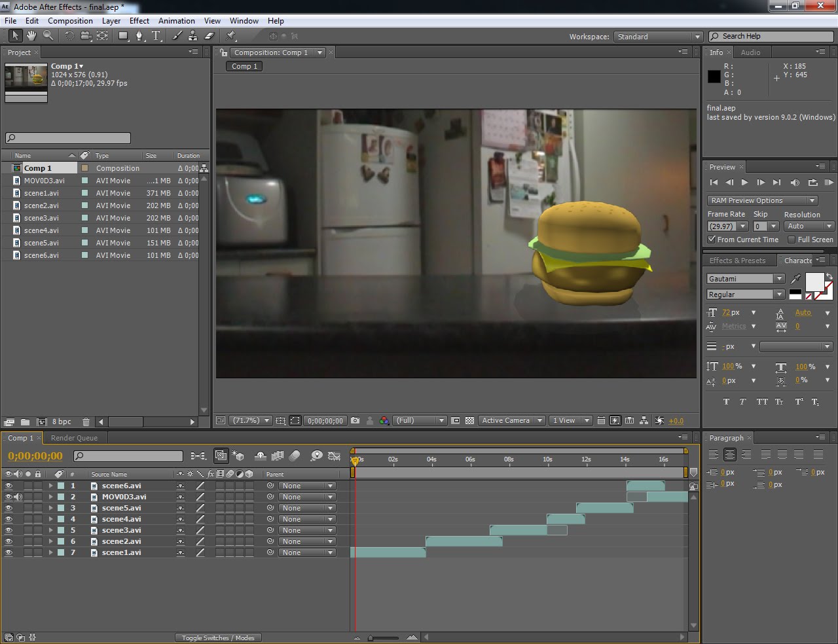Open the Active Camera view dropdown
The image size is (838, 644).
(x=511, y=420)
